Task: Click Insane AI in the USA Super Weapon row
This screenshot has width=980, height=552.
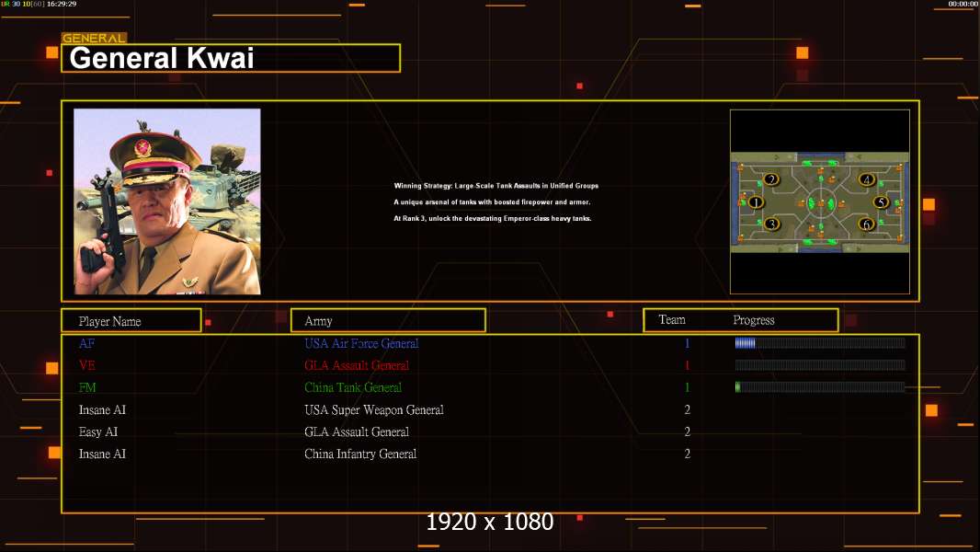Action: tap(102, 410)
